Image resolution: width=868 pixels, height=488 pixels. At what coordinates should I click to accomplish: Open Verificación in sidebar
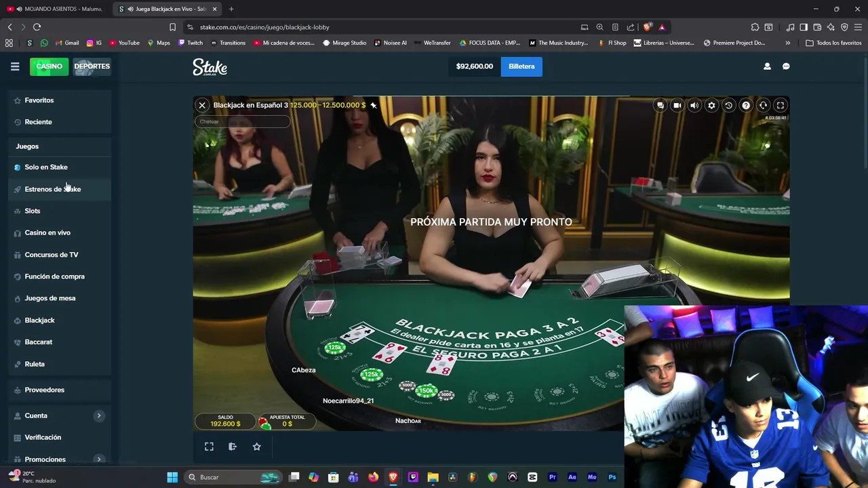pyautogui.click(x=60, y=437)
